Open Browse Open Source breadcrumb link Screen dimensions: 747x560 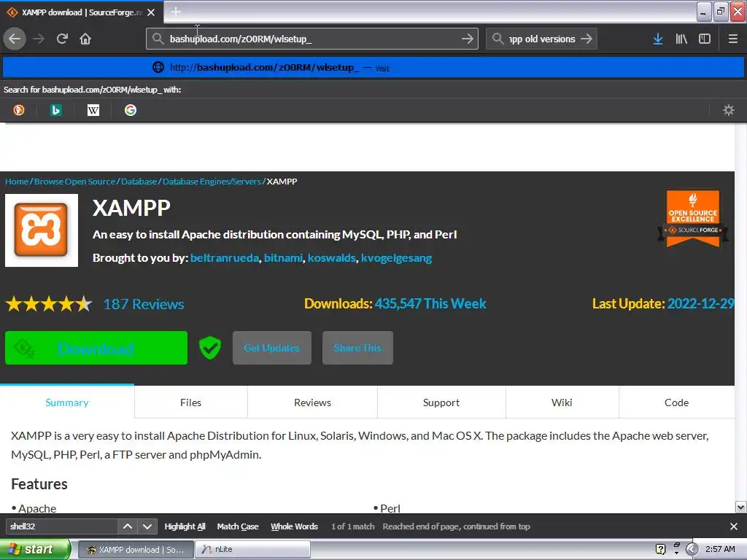click(x=75, y=181)
